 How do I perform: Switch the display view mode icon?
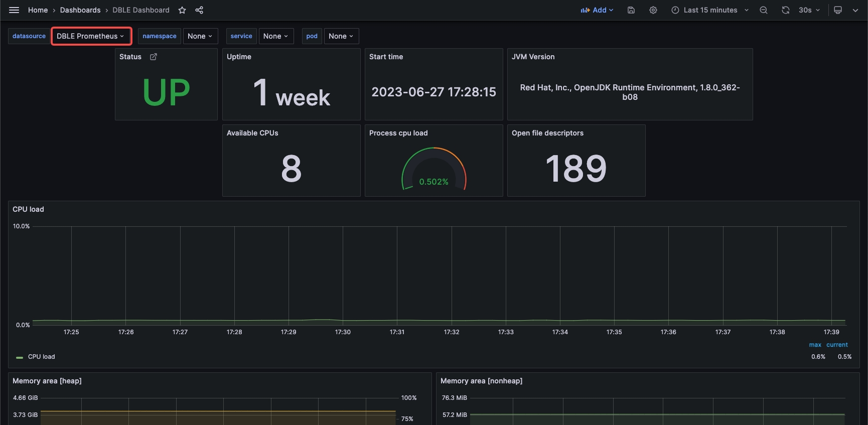tap(838, 10)
